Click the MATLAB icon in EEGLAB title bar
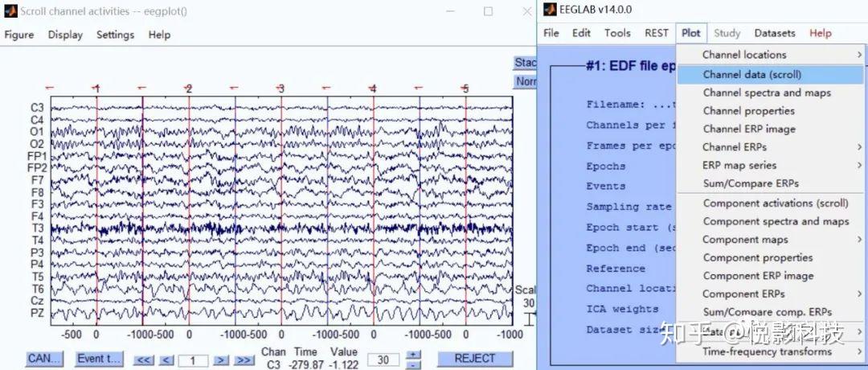The width and height of the screenshot is (868, 370). click(x=550, y=10)
